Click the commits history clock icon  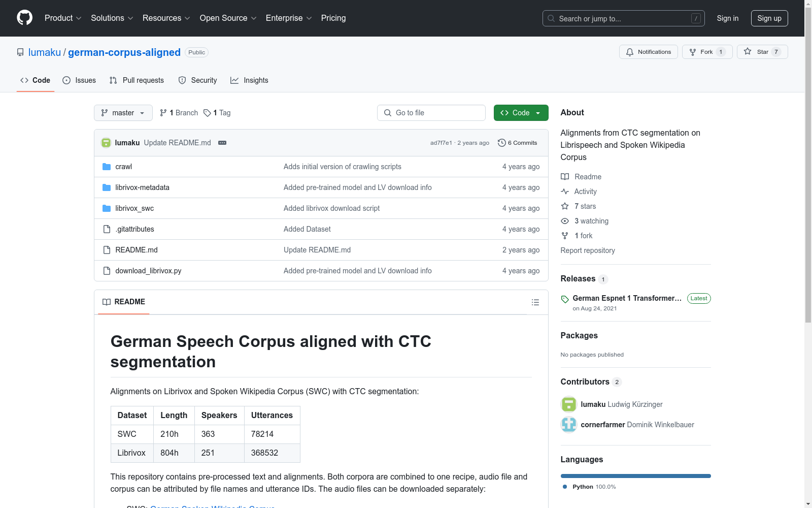[502, 143]
